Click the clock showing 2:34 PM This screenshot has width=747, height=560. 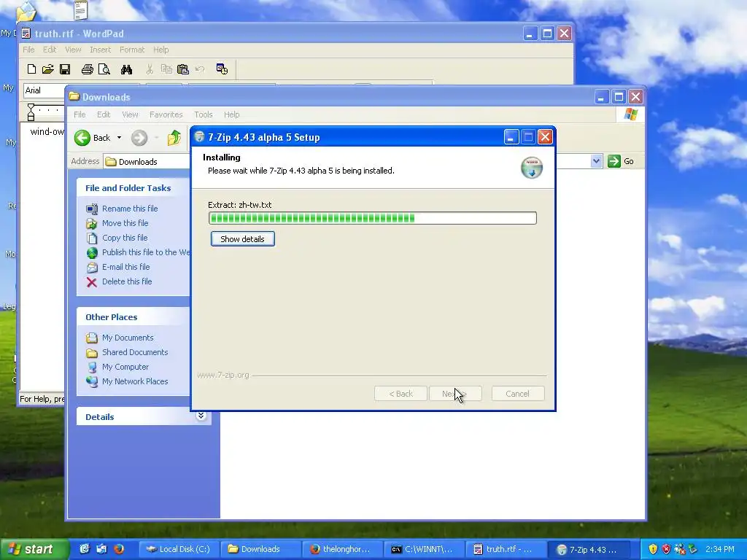pos(719,550)
